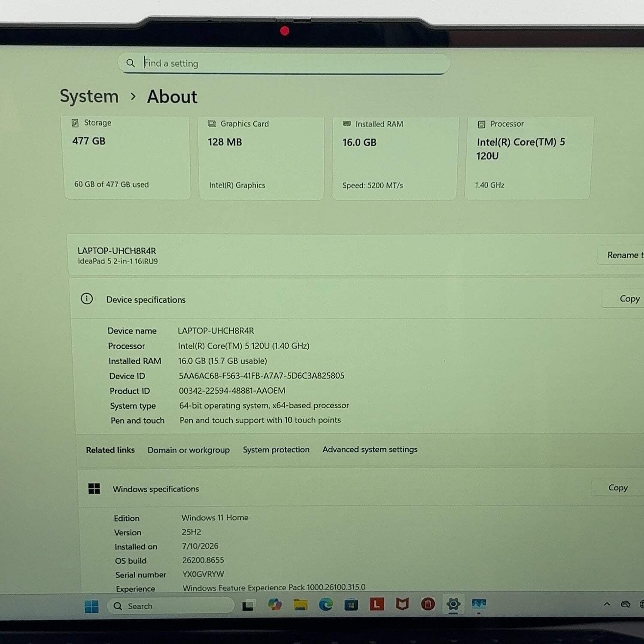
Task: Click the installed on date 7/10/2026
Action: click(x=200, y=546)
